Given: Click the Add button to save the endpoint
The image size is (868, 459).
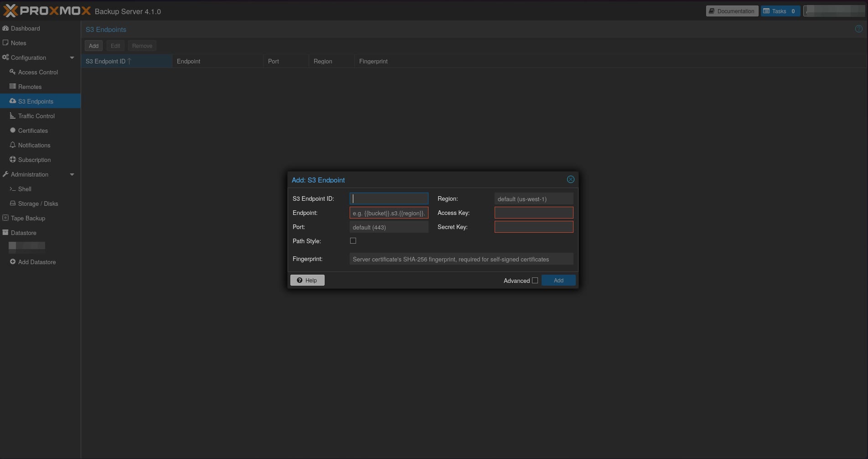Looking at the screenshot, I should tap(558, 280).
